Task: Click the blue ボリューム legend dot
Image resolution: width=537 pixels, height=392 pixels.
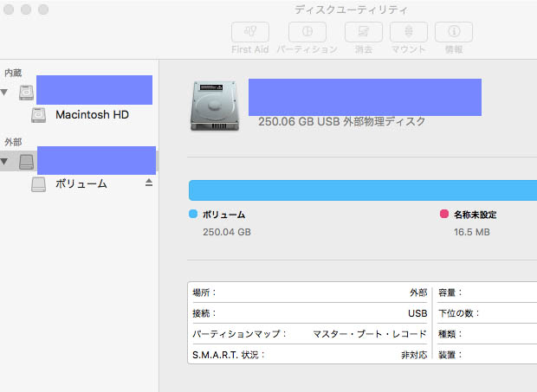Action: pos(193,214)
